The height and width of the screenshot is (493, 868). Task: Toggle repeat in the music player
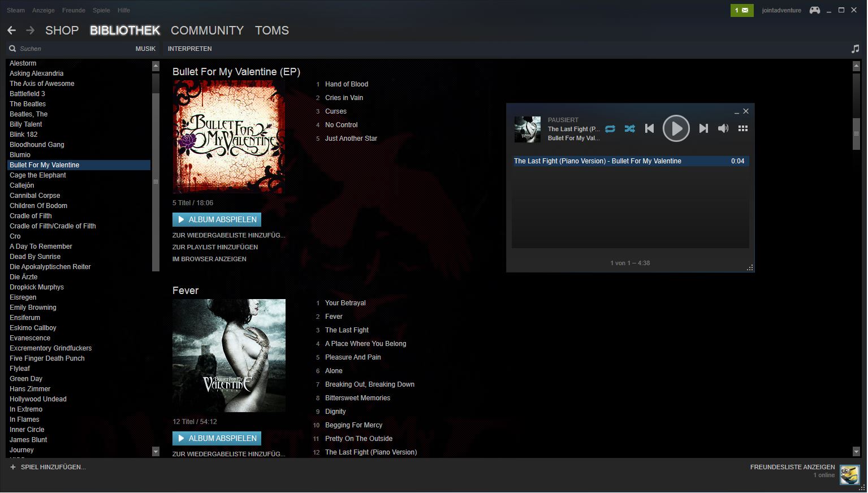[610, 129]
